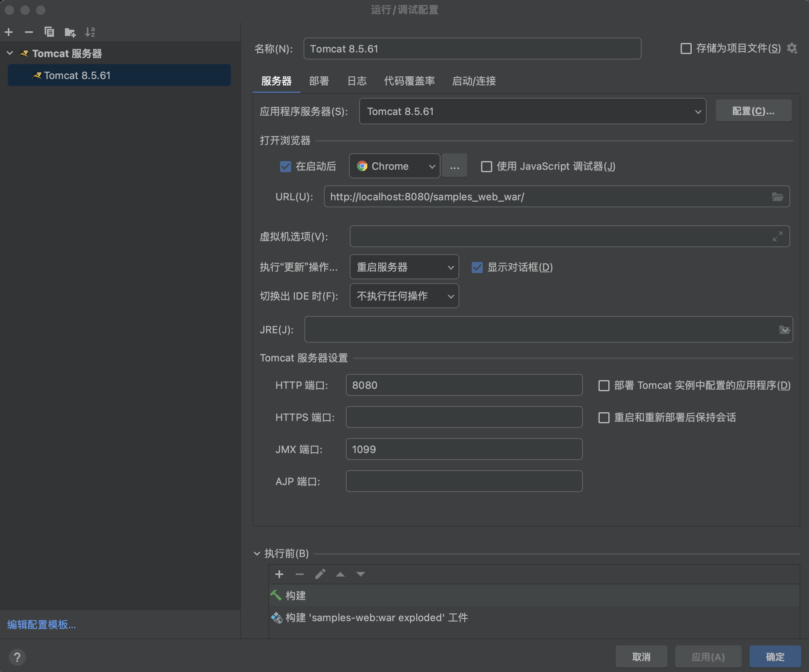Click the artifact icon of samples-web:war exploded

[x=277, y=618]
